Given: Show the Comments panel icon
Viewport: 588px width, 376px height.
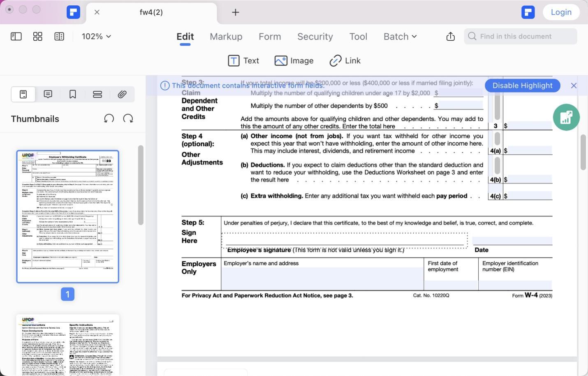Looking at the screenshot, I should [48, 94].
